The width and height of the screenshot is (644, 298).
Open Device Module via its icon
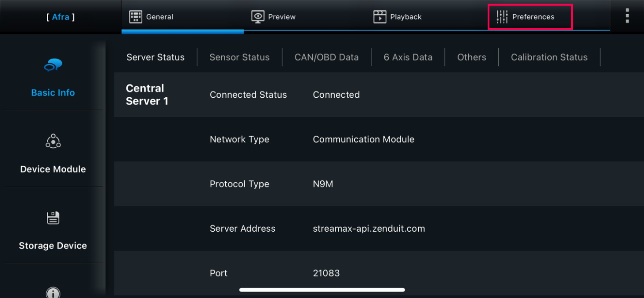point(53,141)
